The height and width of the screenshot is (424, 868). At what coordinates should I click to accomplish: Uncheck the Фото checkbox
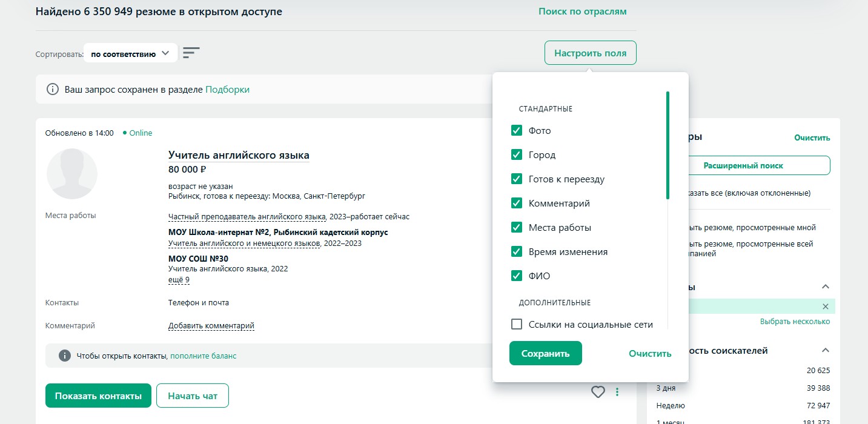tap(517, 131)
